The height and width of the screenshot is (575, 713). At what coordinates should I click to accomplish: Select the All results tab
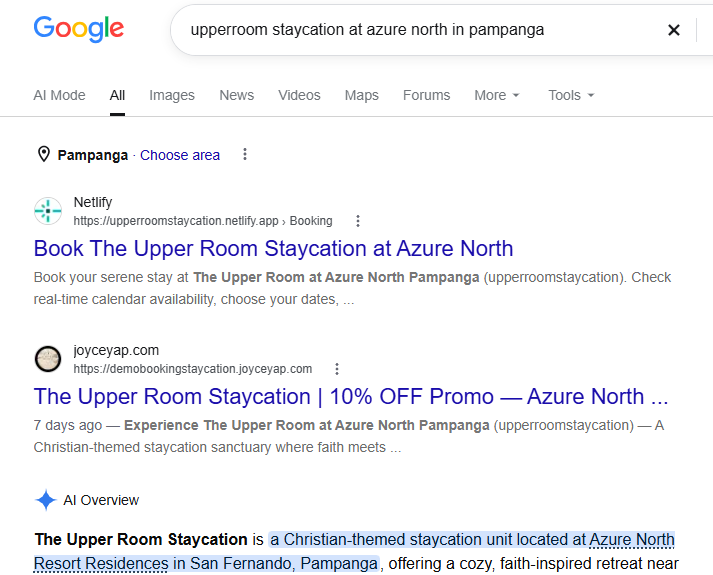point(117,95)
